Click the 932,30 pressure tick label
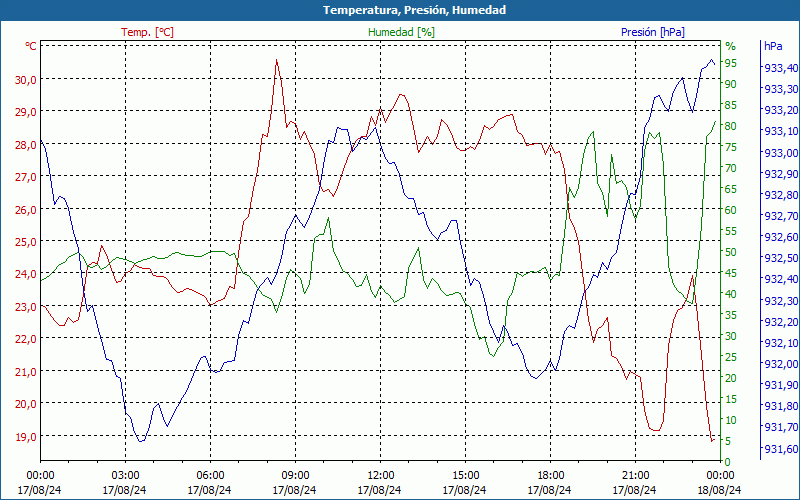 (x=781, y=301)
